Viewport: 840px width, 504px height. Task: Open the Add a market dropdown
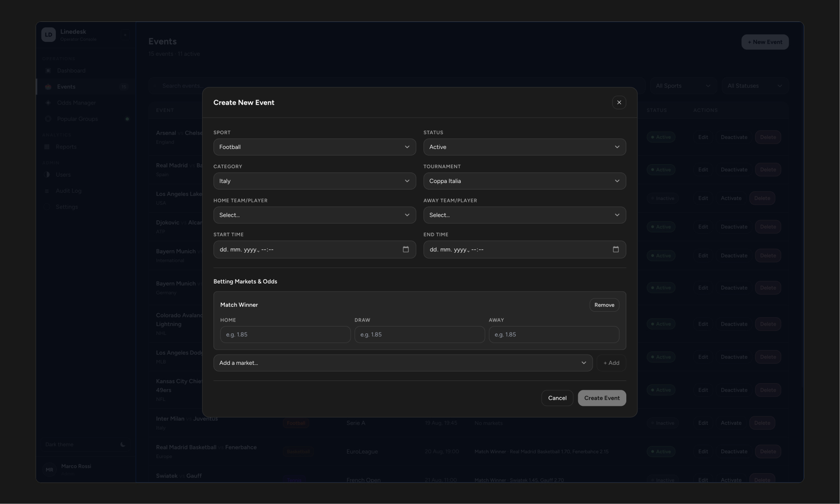pos(403,363)
